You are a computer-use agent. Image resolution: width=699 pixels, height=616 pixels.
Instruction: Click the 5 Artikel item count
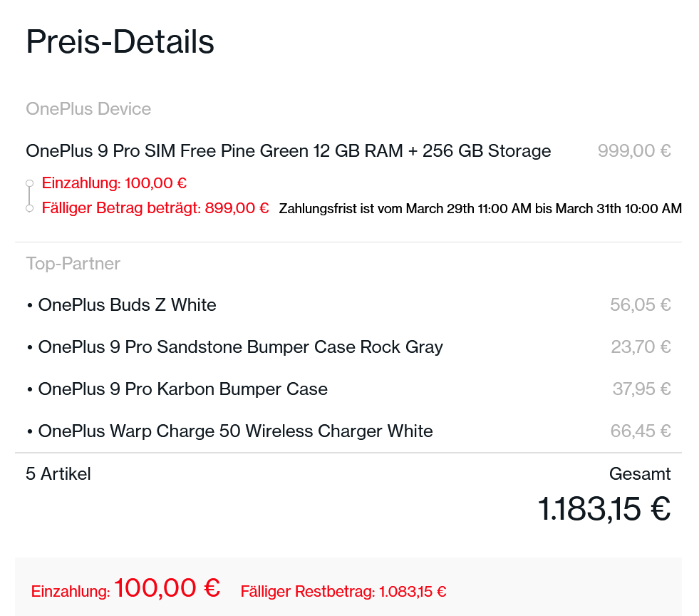tap(58, 473)
